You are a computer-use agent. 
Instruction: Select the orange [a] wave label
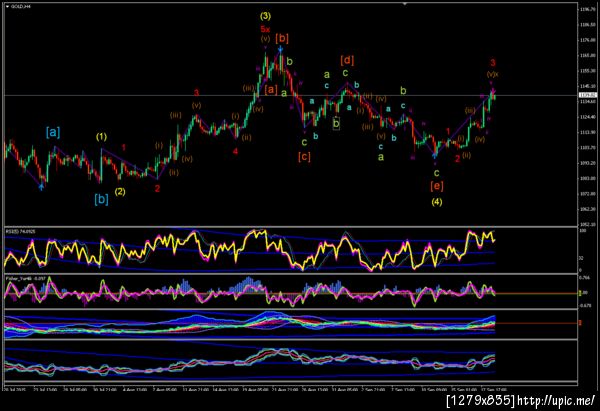coord(271,90)
